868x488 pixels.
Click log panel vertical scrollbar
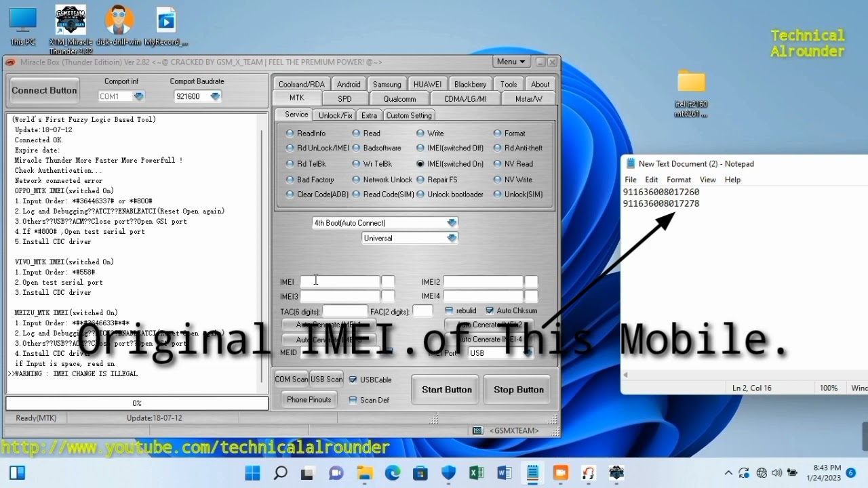(x=262, y=252)
